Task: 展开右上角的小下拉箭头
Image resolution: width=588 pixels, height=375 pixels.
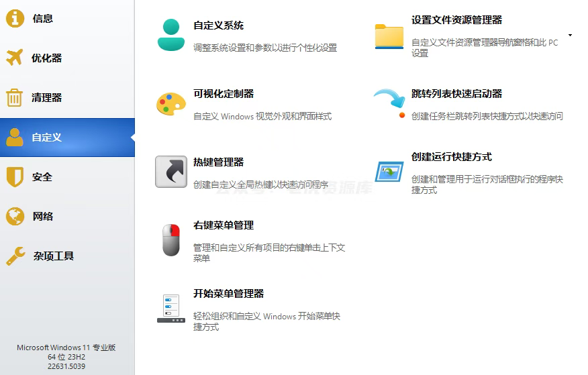Action: point(570,35)
